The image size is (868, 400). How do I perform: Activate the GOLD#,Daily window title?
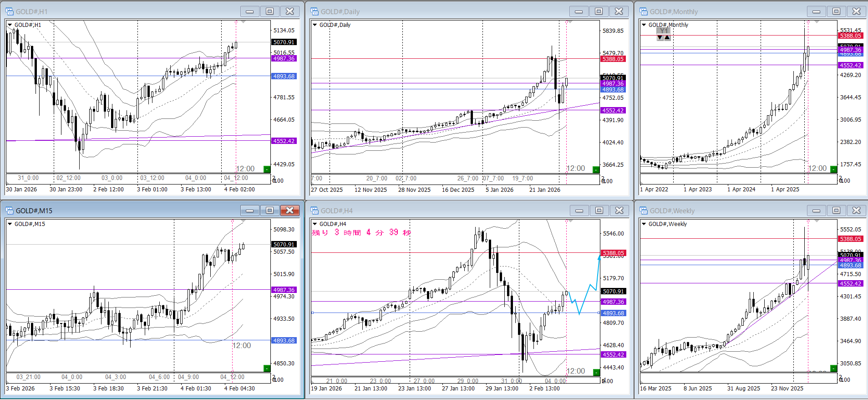click(340, 12)
